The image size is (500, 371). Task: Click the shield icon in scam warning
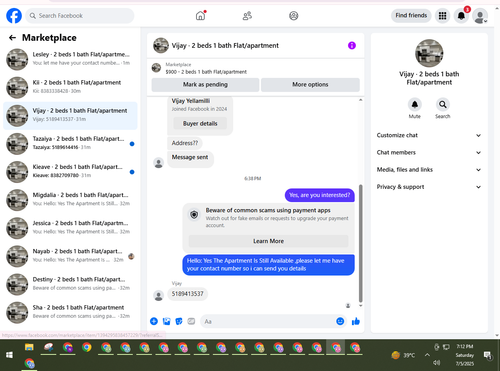pyautogui.click(x=194, y=215)
